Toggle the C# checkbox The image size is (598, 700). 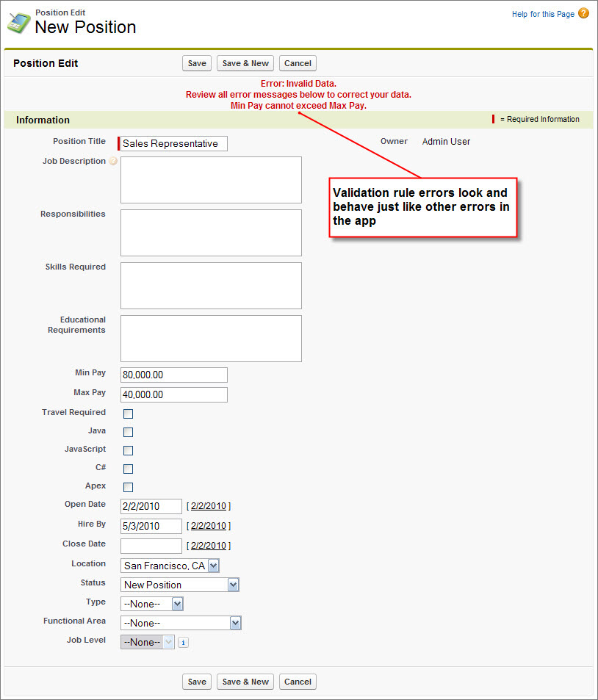point(128,469)
